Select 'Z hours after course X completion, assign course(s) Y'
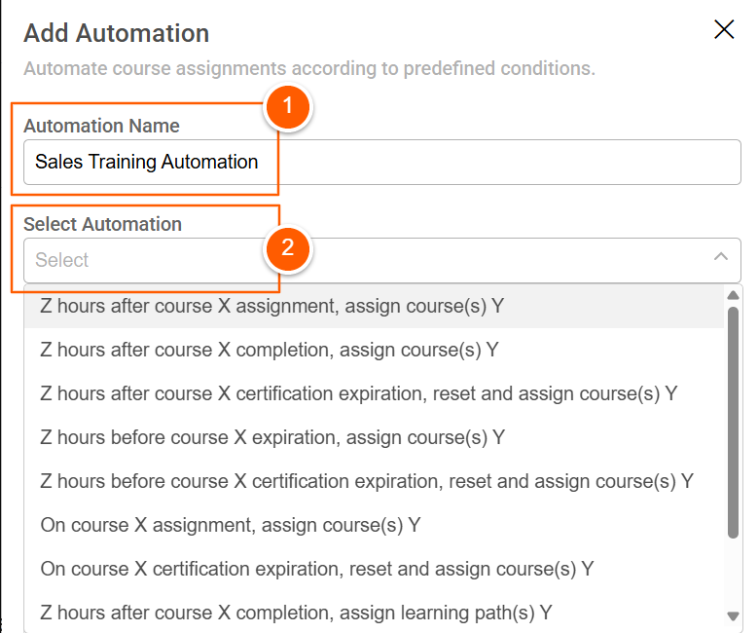756x633 pixels. click(374, 350)
